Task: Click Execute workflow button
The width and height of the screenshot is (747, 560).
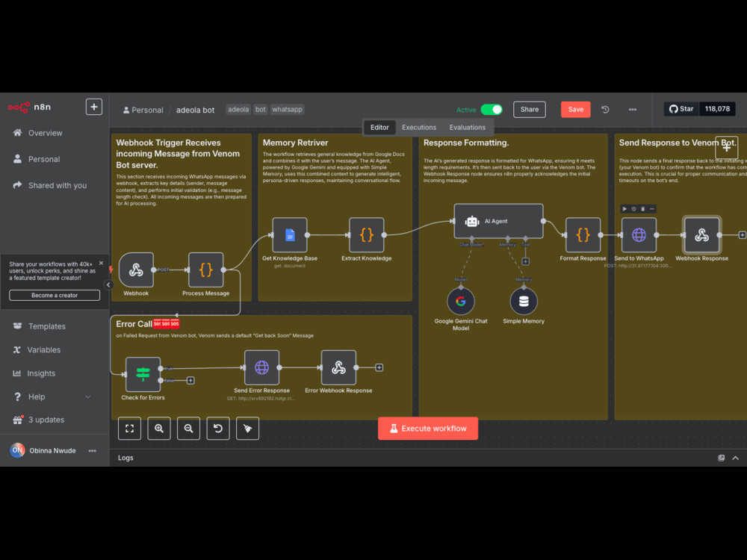Action: pyautogui.click(x=428, y=428)
